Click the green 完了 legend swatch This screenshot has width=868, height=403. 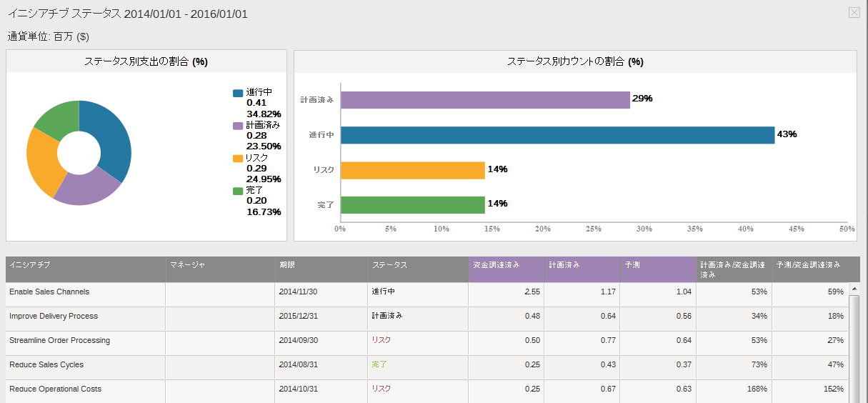point(238,191)
